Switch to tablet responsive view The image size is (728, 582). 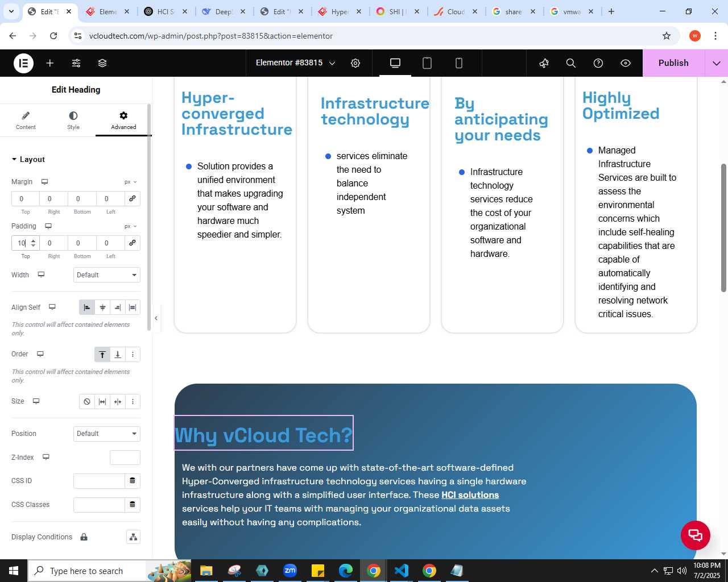[x=427, y=63]
